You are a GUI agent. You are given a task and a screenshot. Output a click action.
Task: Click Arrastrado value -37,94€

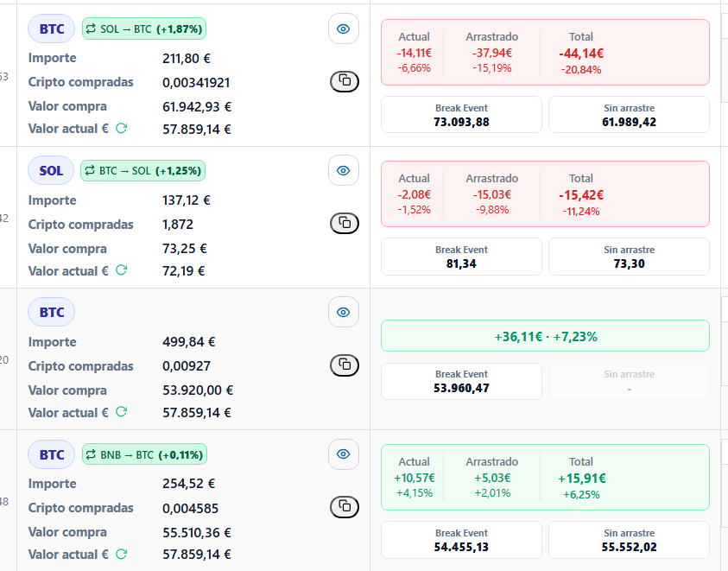coord(492,53)
